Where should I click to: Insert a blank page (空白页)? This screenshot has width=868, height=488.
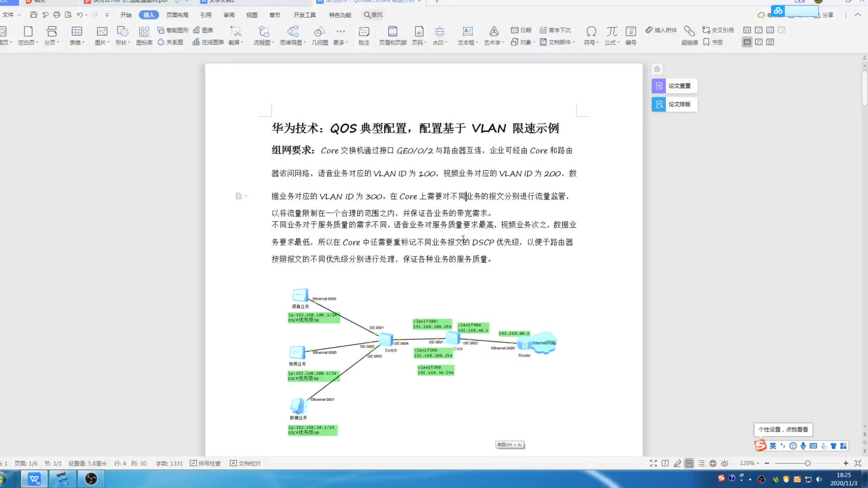tap(28, 36)
